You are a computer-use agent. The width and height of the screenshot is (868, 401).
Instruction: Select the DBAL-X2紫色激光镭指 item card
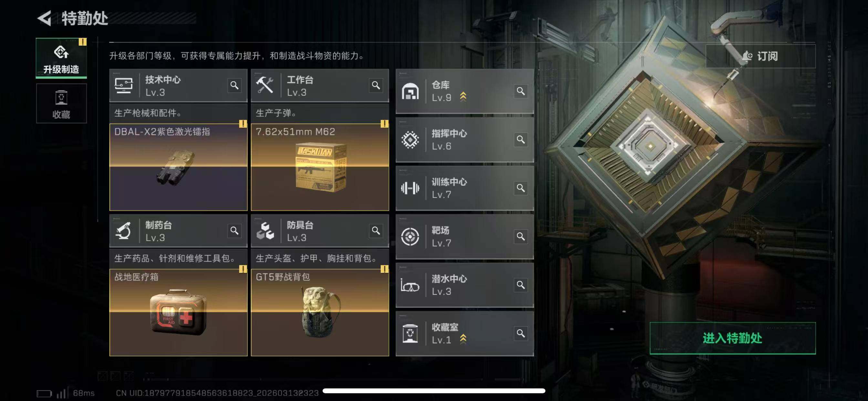pyautogui.click(x=178, y=167)
